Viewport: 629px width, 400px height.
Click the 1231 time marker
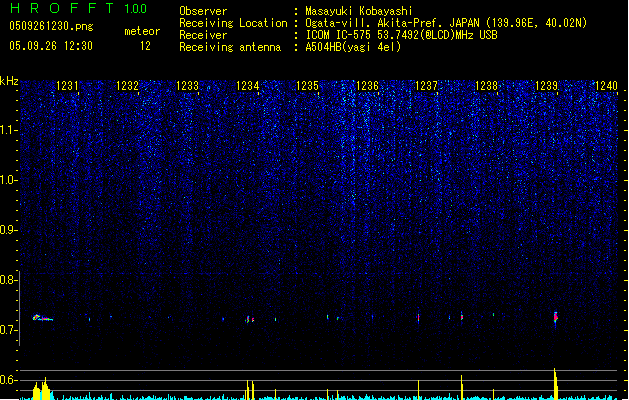click(67, 86)
